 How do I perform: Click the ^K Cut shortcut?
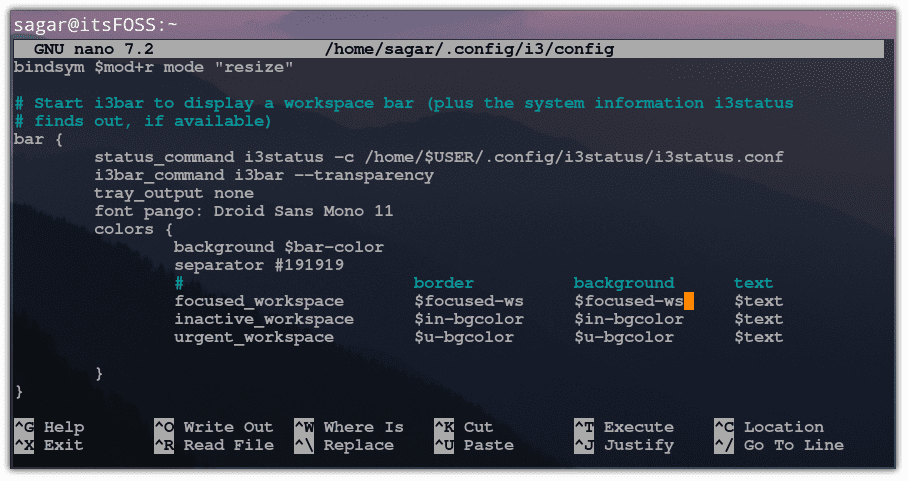pos(463,427)
